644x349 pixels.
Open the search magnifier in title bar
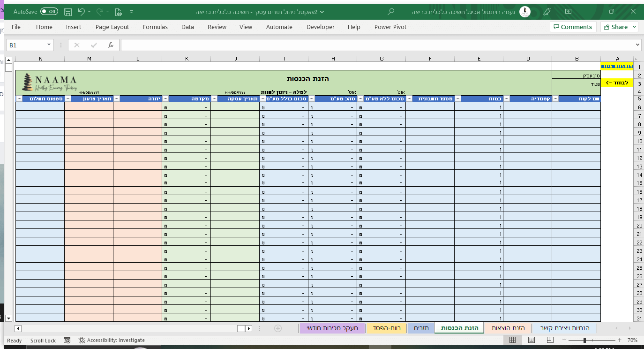coord(391,11)
